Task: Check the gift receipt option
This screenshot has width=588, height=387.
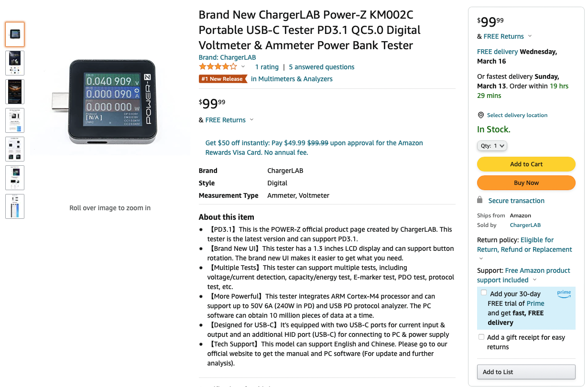Action: tap(481, 336)
